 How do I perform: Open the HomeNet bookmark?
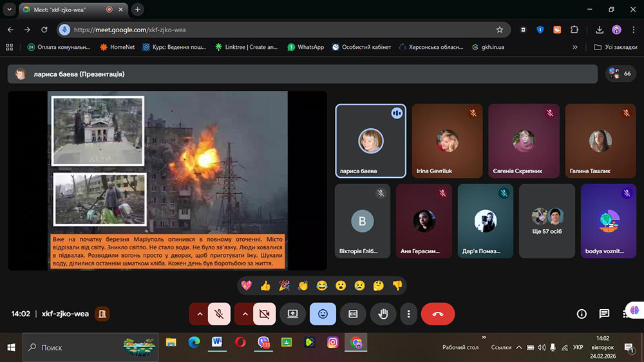point(117,47)
